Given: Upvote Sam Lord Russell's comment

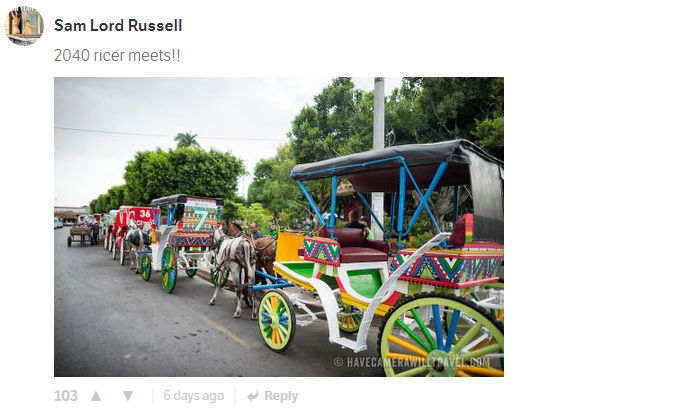Looking at the screenshot, I should point(96,396).
